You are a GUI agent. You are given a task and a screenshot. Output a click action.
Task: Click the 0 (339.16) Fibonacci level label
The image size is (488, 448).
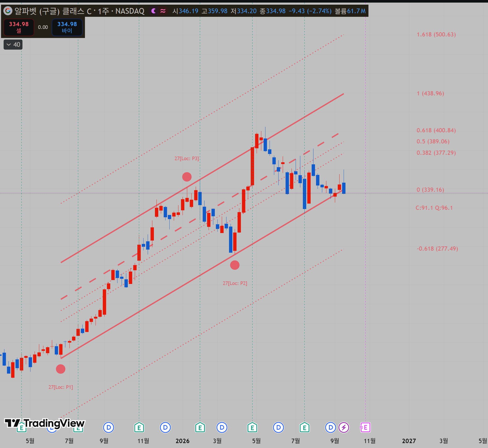point(430,190)
